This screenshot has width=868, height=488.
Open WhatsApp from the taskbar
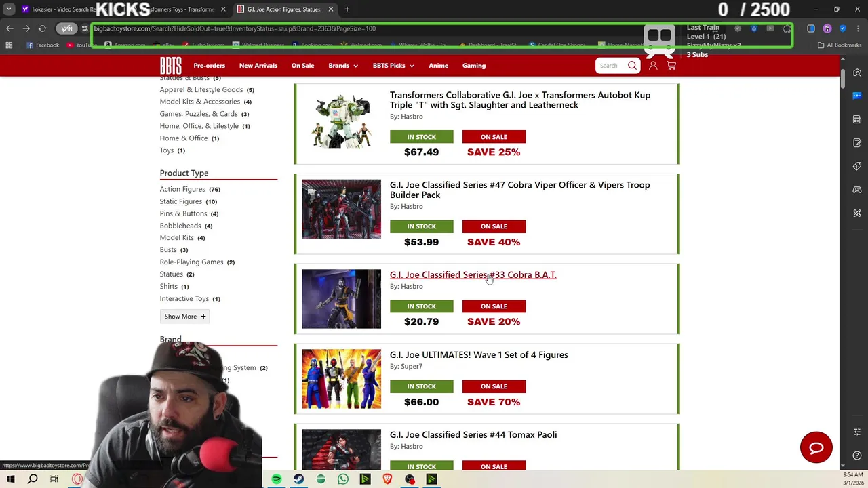click(x=343, y=479)
